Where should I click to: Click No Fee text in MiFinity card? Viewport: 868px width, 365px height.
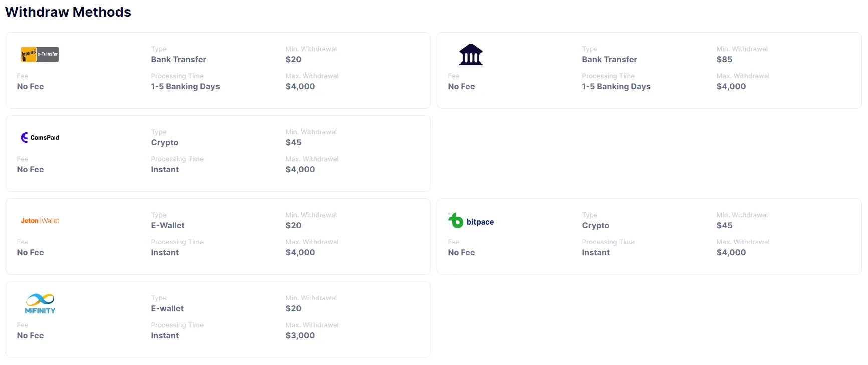pyautogui.click(x=30, y=335)
